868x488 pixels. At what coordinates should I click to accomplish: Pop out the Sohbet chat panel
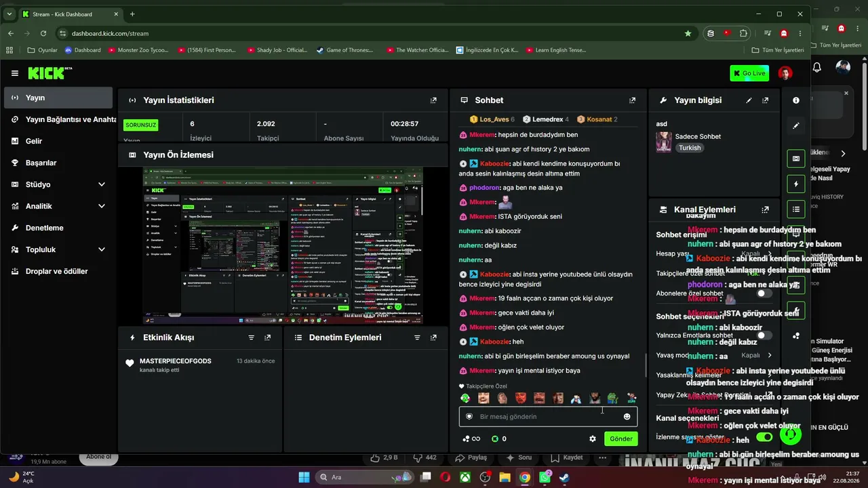point(632,100)
